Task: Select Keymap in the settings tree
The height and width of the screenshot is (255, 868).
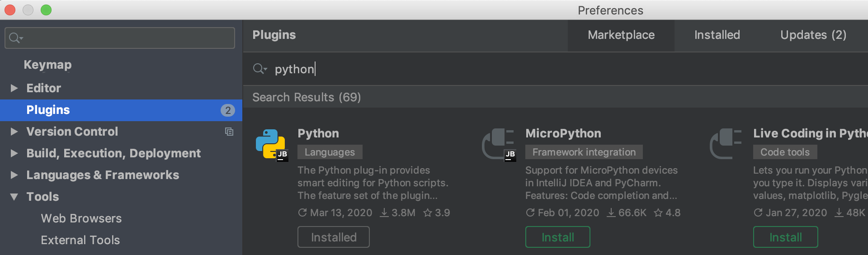Action: [x=47, y=65]
